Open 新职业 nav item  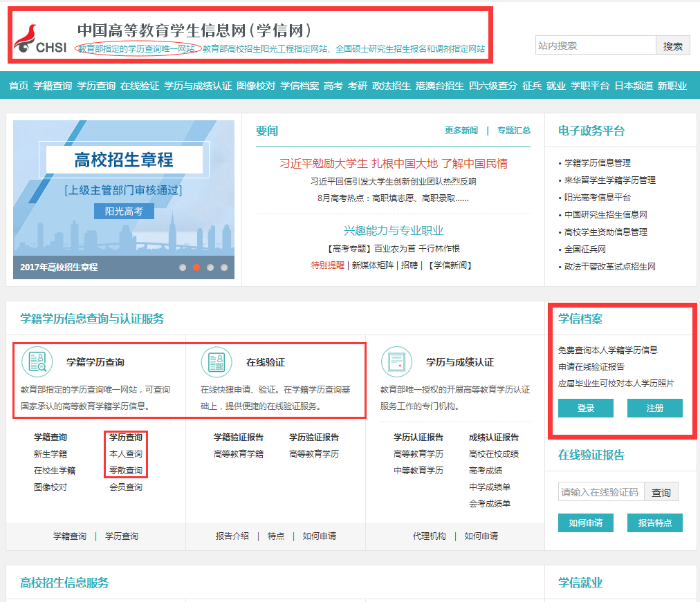tap(672, 86)
